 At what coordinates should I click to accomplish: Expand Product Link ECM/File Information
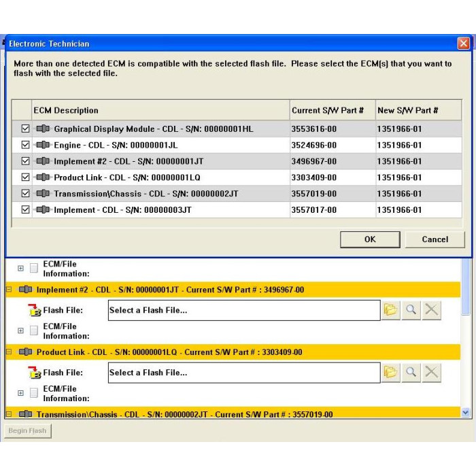tap(20, 393)
